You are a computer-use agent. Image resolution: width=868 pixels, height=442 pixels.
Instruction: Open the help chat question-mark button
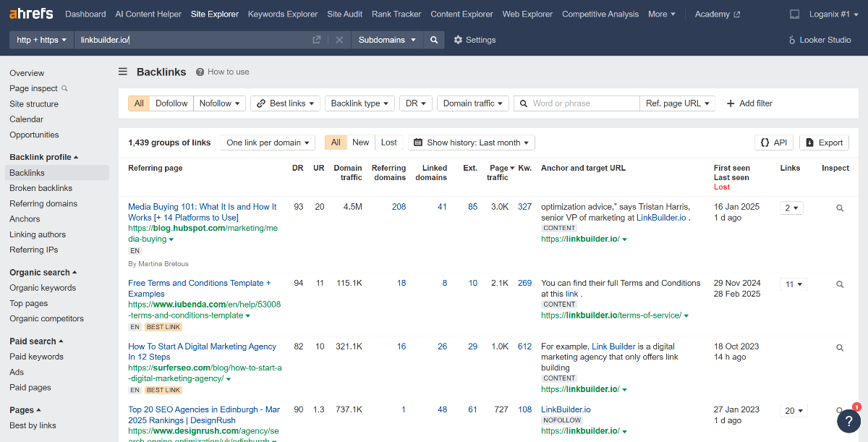click(848, 421)
